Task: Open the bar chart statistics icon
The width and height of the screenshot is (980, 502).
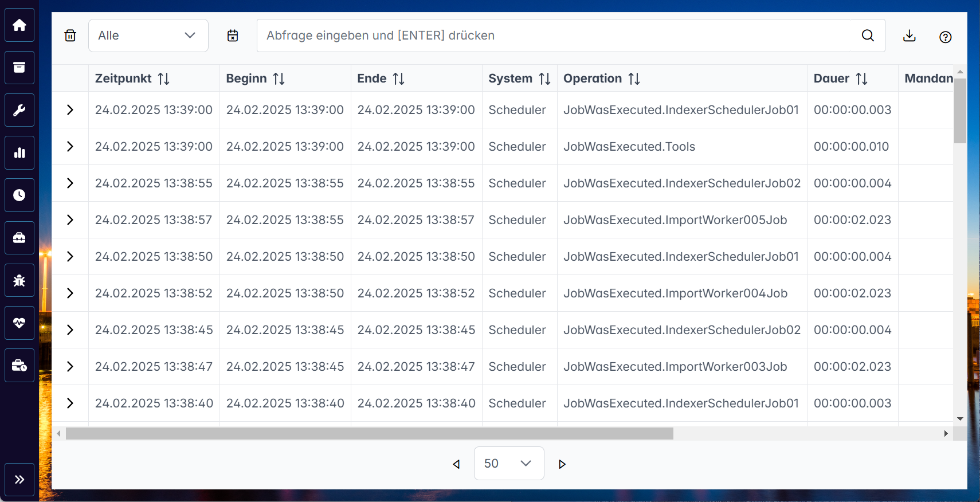Action: [x=19, y=152]
